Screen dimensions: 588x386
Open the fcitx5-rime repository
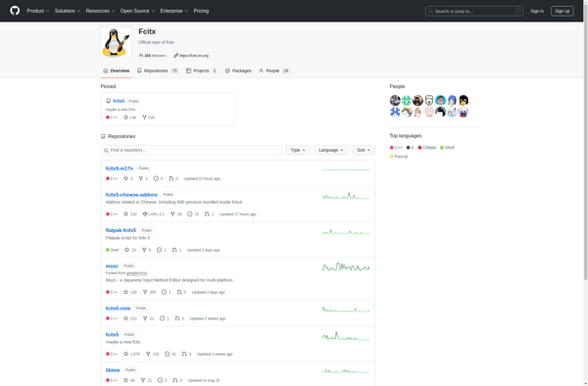(x=118, y=308)
